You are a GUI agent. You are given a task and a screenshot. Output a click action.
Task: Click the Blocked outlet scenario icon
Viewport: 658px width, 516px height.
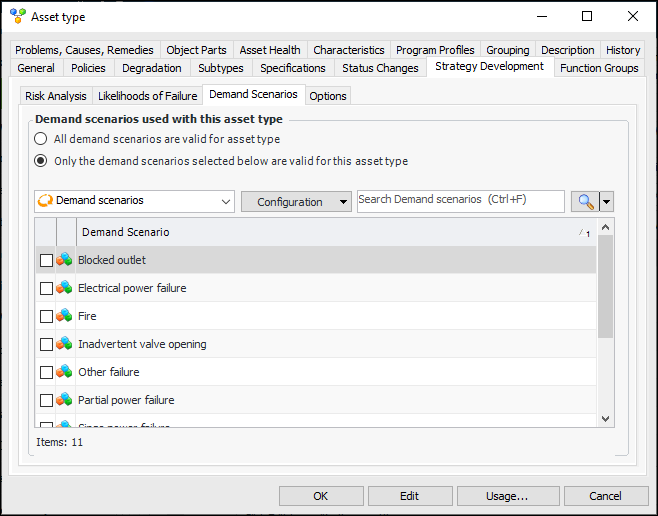[64, 260]
